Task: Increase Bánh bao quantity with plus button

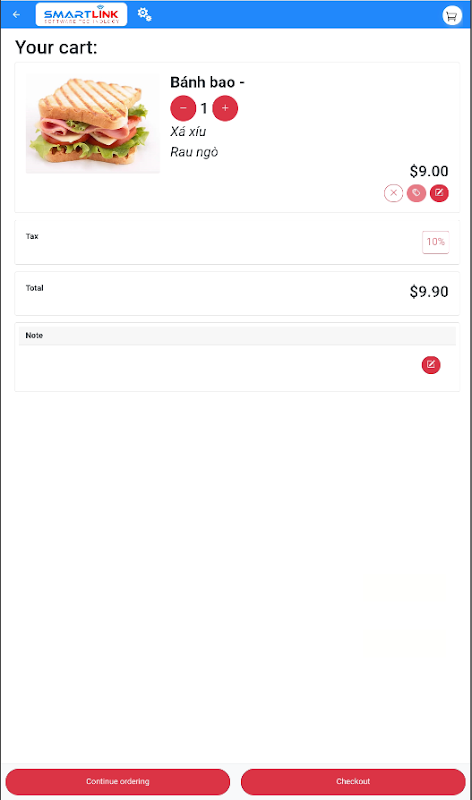Action: [x=225, y=108]
